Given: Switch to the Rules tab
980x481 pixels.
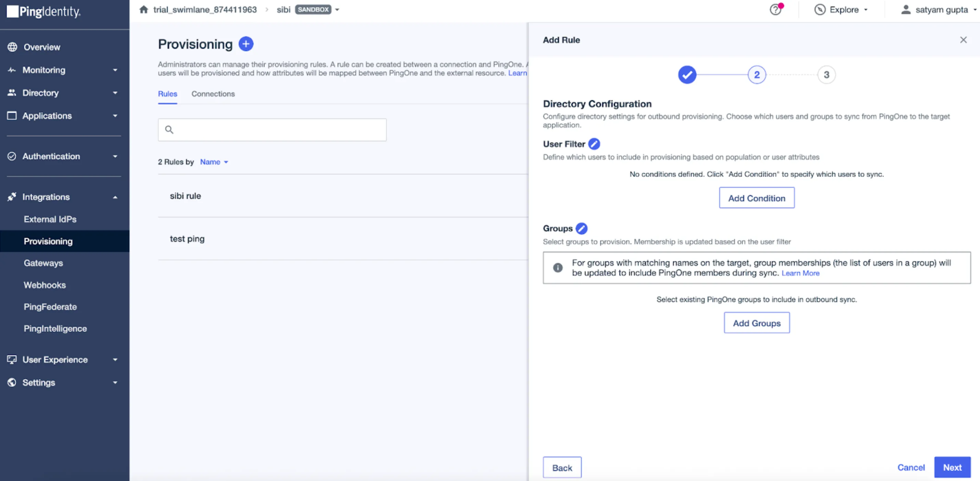Looking at the screenshot, I should coord(167,94).
